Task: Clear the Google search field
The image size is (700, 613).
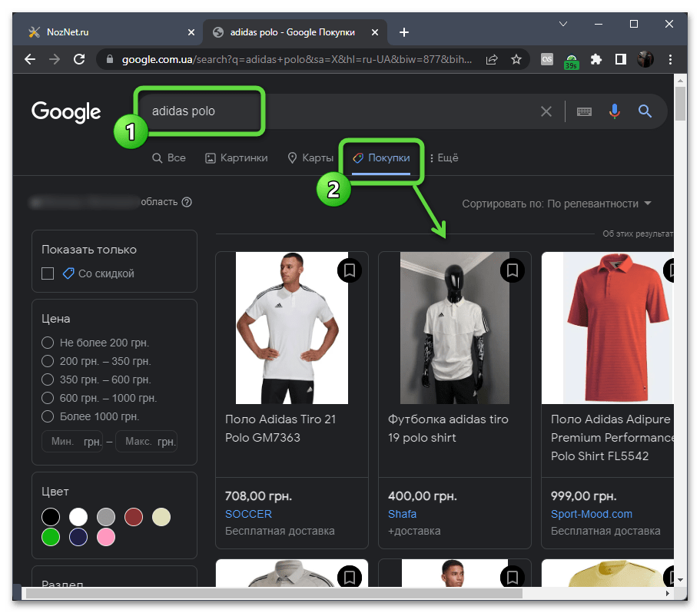Action: click(x=546, y=111)
